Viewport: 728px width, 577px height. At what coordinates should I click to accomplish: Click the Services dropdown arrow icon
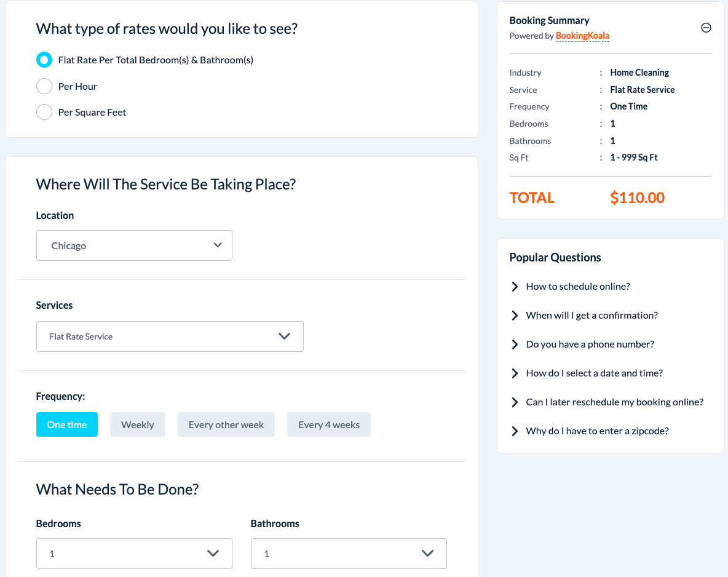[x=284, y=336]
